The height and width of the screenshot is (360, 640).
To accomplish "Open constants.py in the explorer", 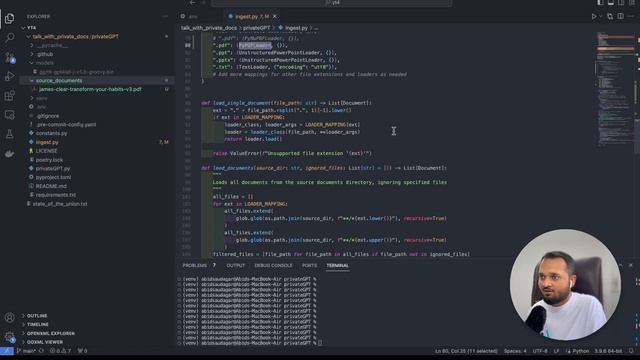I will (51, 133).
